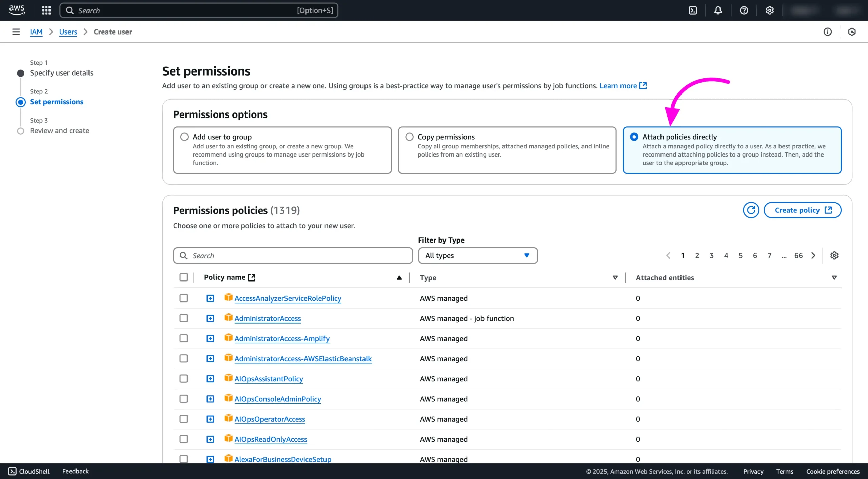Image resolution: width=868 pixels, height=479 pixels.
Task: Check the AdministratorAccess-AWSElasticBeanstalk checkbox
Action: click(x=184, y=358)
